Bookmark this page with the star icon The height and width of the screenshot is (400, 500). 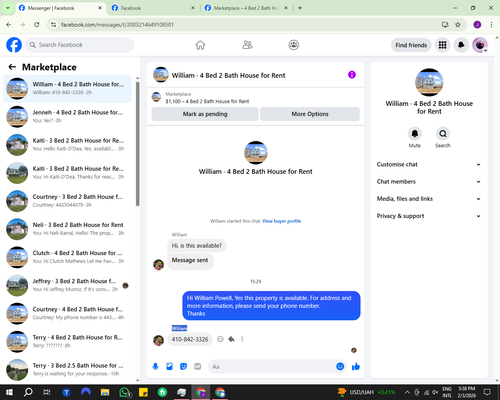click(x=458, y=25)
